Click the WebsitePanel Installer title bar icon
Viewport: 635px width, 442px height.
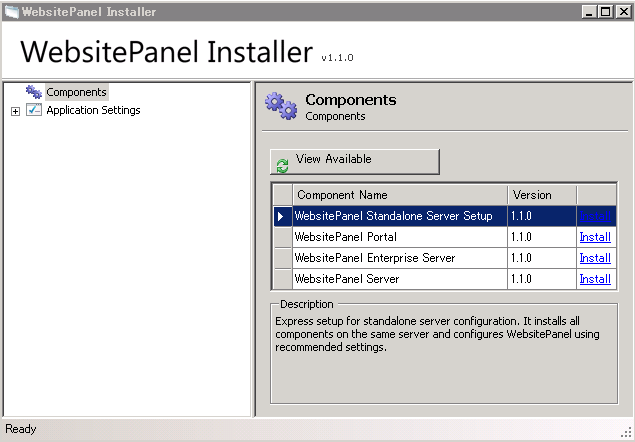pos(10,12)
